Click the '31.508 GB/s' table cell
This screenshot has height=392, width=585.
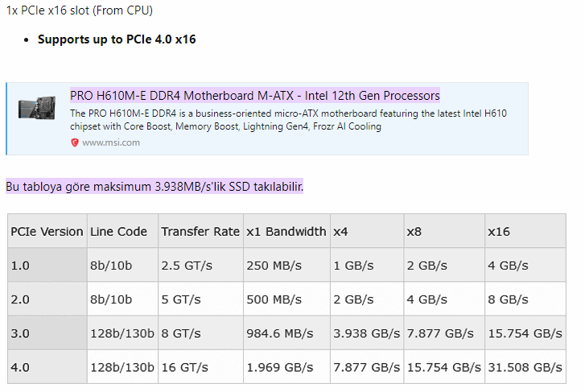[525, 367]
